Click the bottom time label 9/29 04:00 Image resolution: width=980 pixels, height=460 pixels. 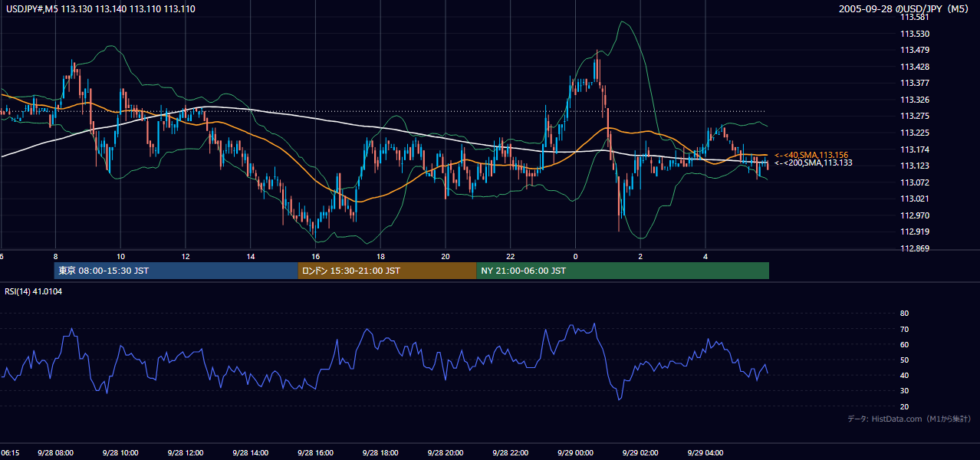tap(706, 453)
